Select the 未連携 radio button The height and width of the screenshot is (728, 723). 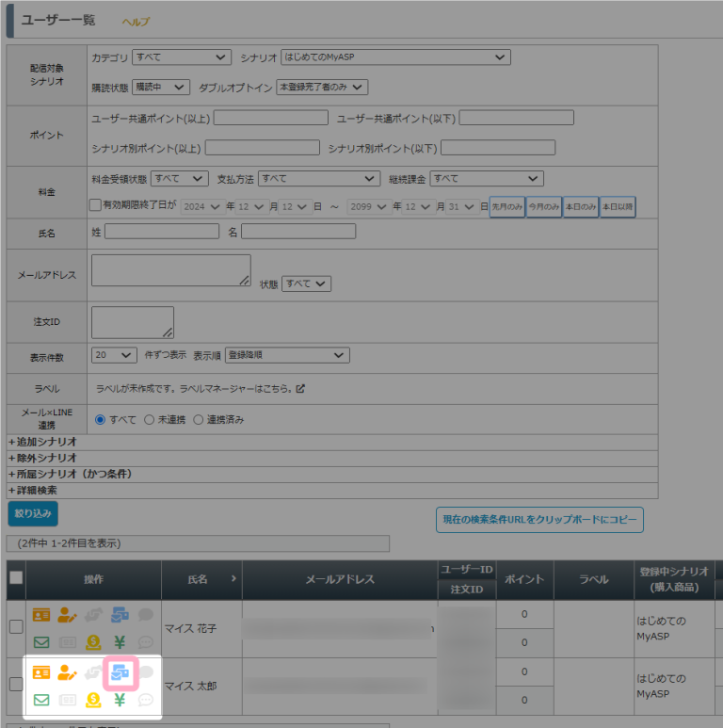[x=149, y=420]
